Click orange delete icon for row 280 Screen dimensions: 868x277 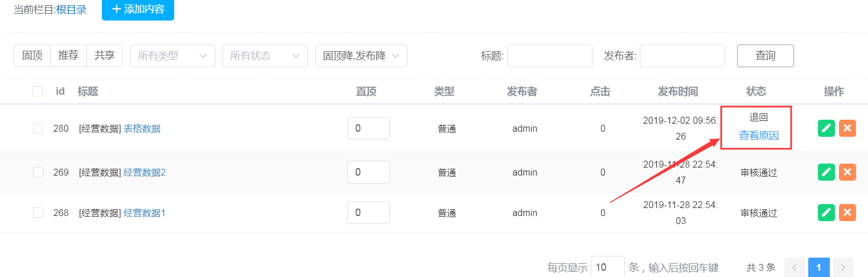[847, 128]
